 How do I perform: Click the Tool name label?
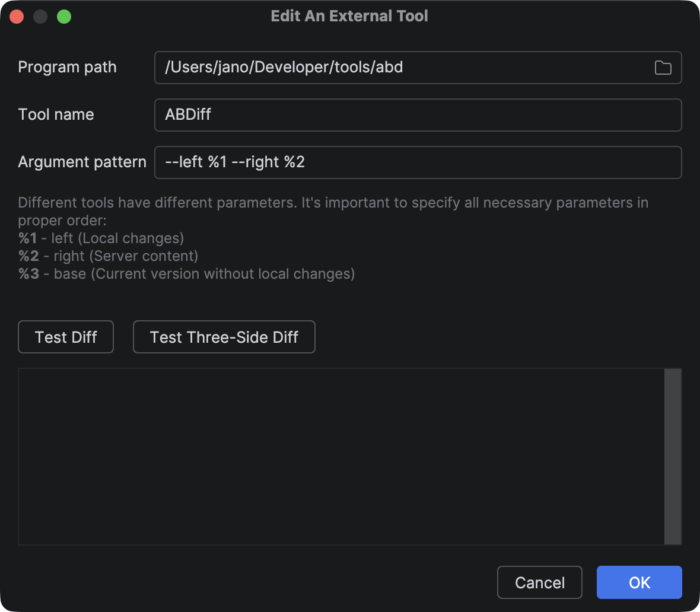coord(56,114)
